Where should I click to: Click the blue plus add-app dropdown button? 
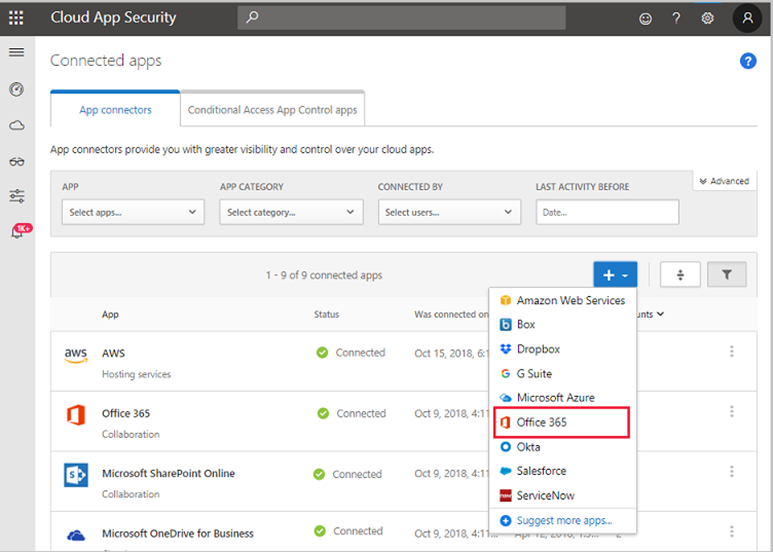click(615, 275)
